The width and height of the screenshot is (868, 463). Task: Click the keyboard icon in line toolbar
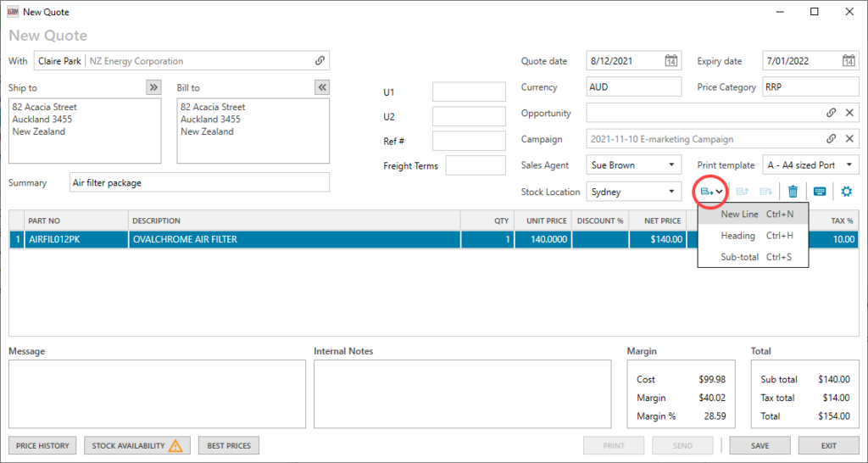[x=820, y=192]
